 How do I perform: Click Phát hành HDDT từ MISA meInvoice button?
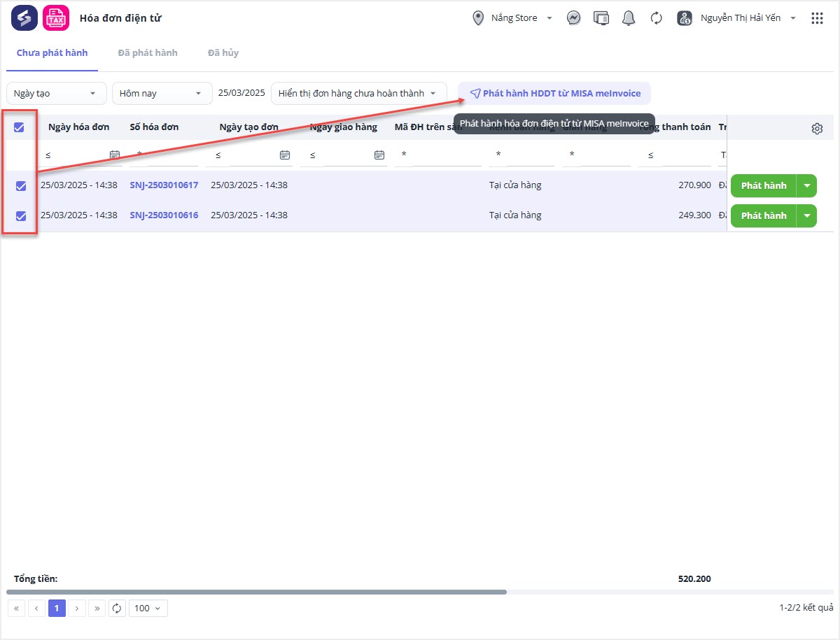coord(554,94)
